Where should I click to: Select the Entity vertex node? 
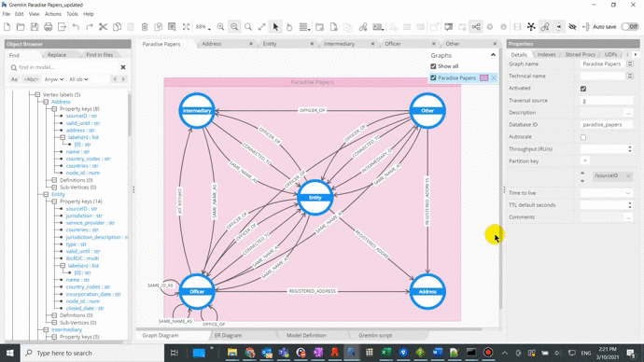[x=315, y=198]
